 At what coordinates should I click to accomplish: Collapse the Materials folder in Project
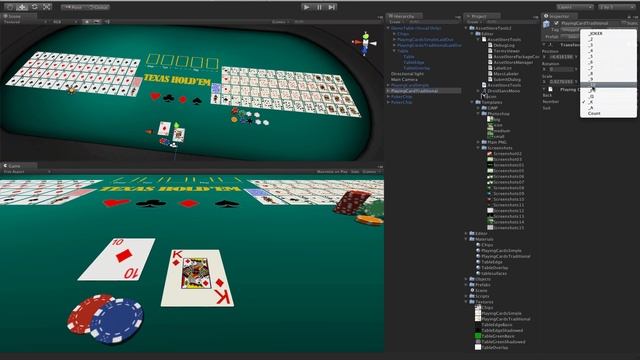(x=467, y=239)
